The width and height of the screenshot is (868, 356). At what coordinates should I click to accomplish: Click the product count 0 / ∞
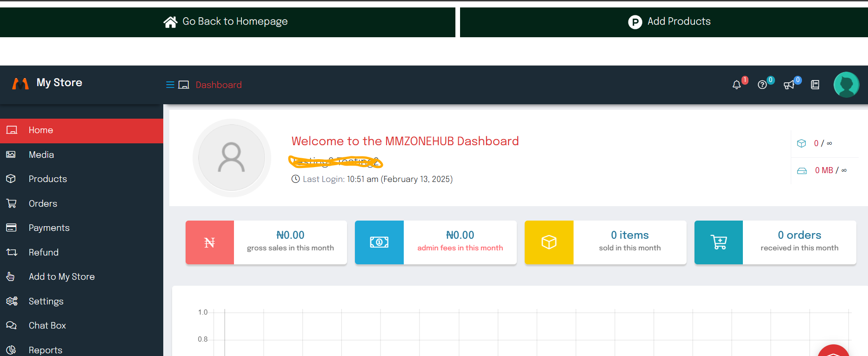pos(823,143)
